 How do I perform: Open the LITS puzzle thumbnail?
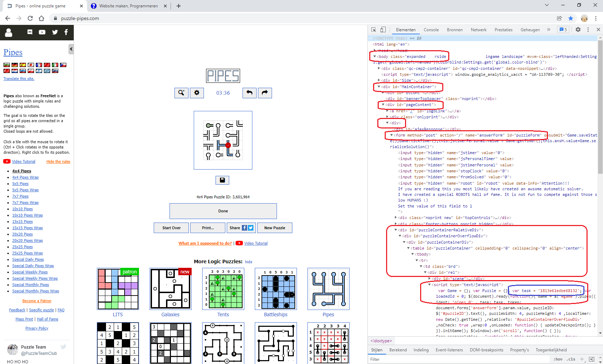click(118, 289)
